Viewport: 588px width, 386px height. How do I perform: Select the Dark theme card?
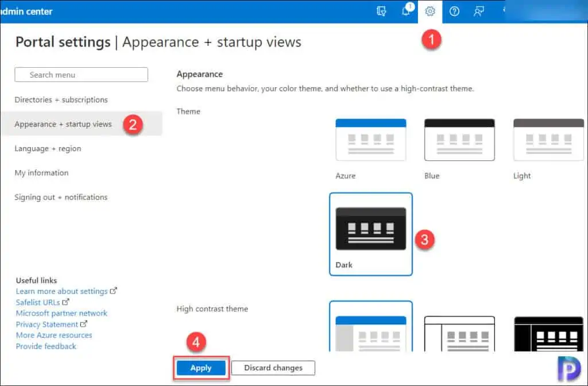(x=371, y=234)
